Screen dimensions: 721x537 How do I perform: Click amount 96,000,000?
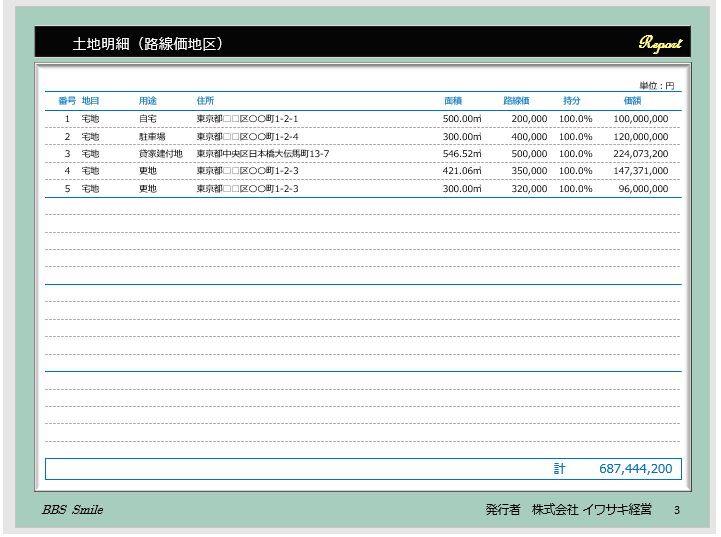point(643,189)
